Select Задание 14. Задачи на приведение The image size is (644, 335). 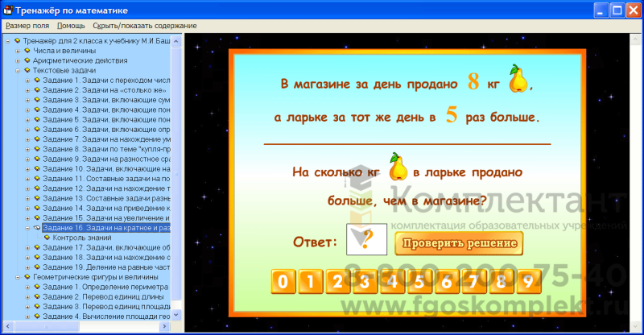coord(106,209)
